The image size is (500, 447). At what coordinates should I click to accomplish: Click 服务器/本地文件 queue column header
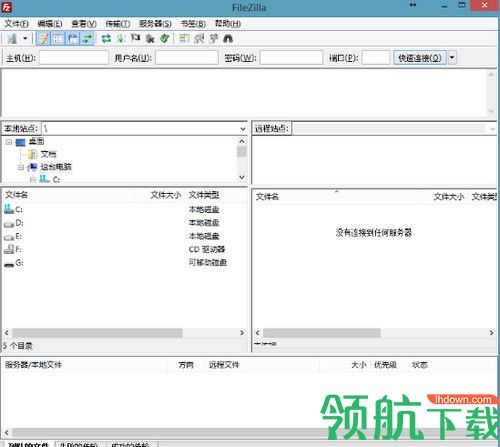coord(85,365)
